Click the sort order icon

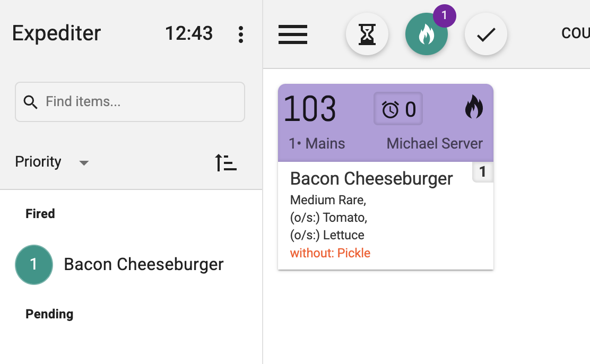pyautogui.click(x=225, y=162)
